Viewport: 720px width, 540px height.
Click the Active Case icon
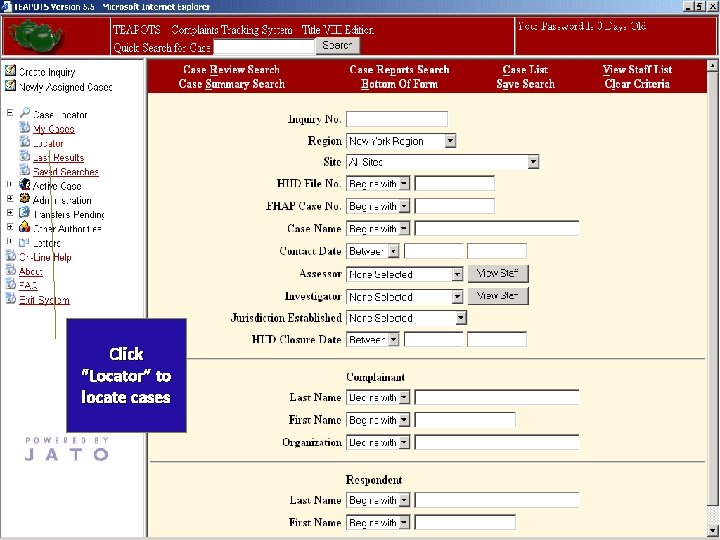click(25, 185)
